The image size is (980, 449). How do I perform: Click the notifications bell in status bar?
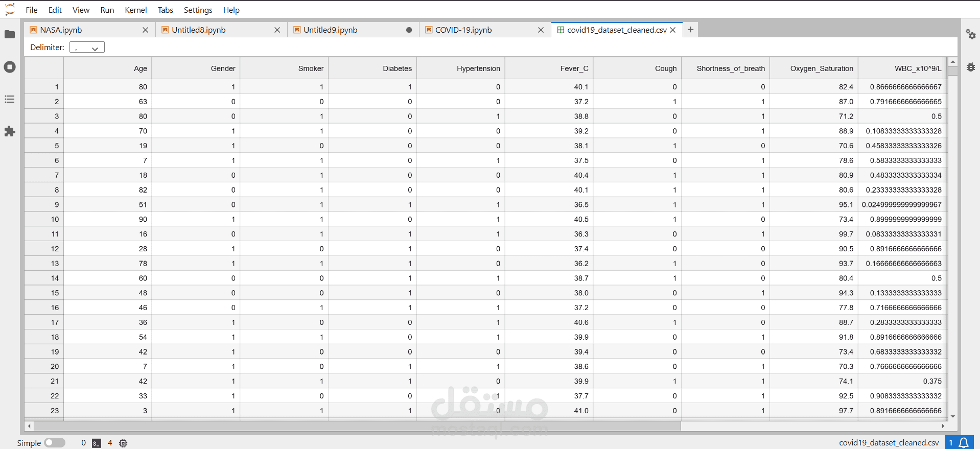pos(964,443)
